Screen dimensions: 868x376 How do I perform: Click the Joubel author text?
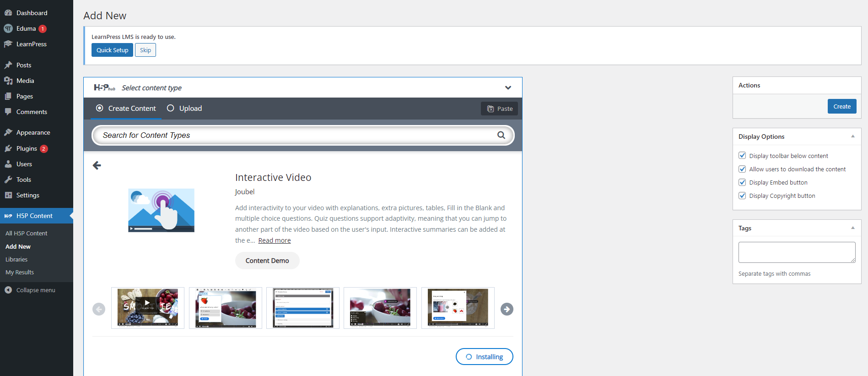click(245, 192)
